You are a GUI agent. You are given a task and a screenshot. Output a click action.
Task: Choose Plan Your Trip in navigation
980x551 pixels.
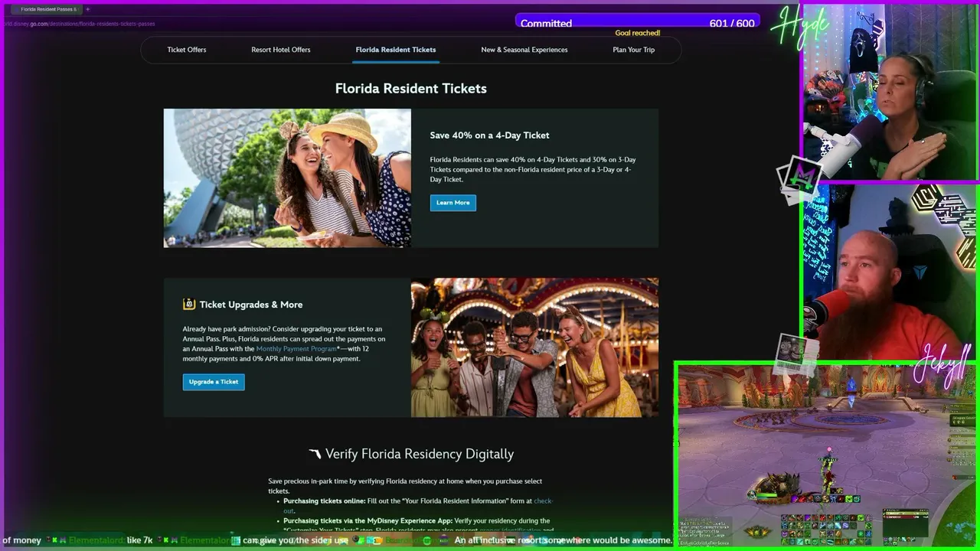click(x=634, y=50)
